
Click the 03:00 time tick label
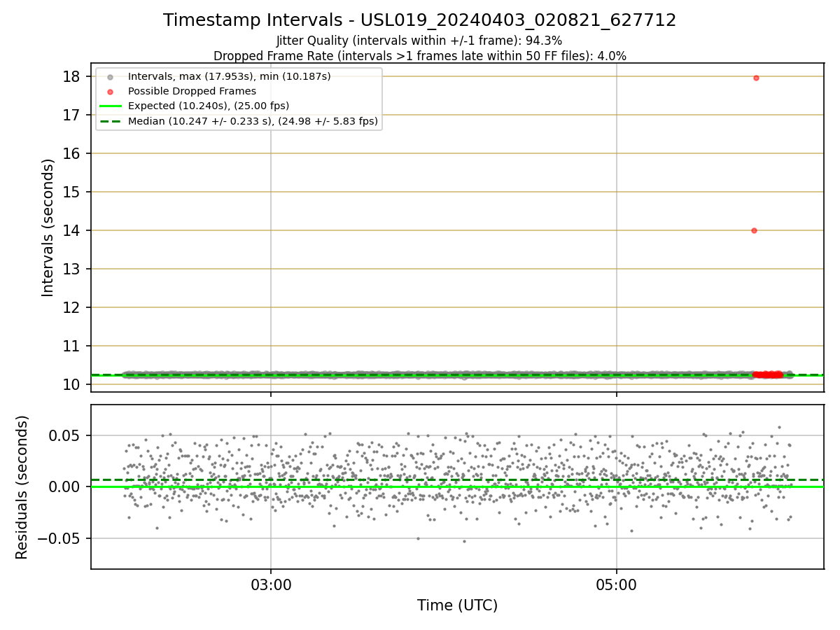coord(272,585)
